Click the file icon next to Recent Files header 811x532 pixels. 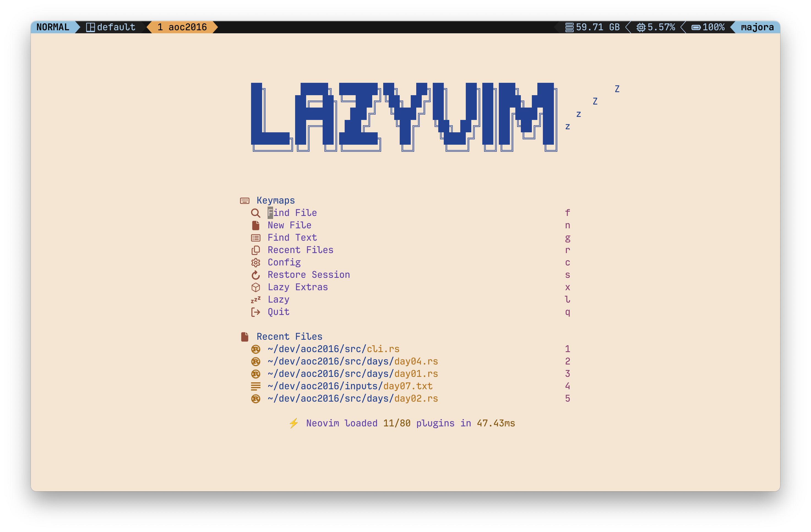tap(245, 337)
